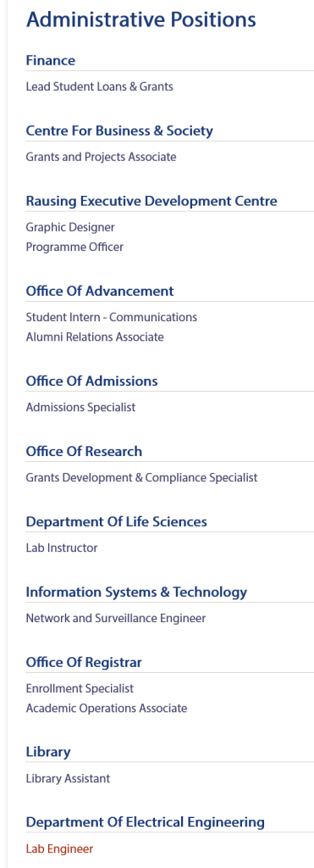Image resolution: width=314 pixels, height=868 pixels.
Task: Open the highlighted Lab Engineer link
Action: coord(60,849)
